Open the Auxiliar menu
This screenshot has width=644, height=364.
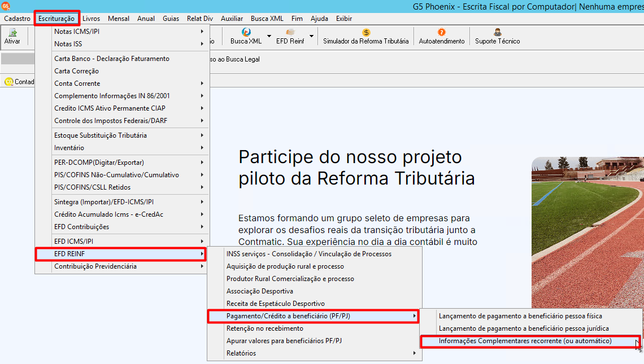click(x=232, y=19)
